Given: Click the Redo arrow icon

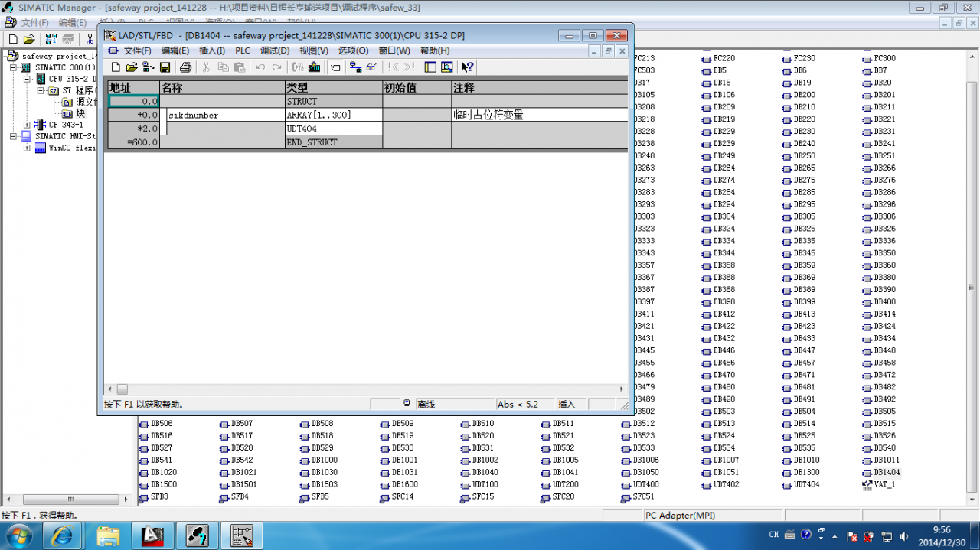Looking at the screenshot, I should click(276, 67).
